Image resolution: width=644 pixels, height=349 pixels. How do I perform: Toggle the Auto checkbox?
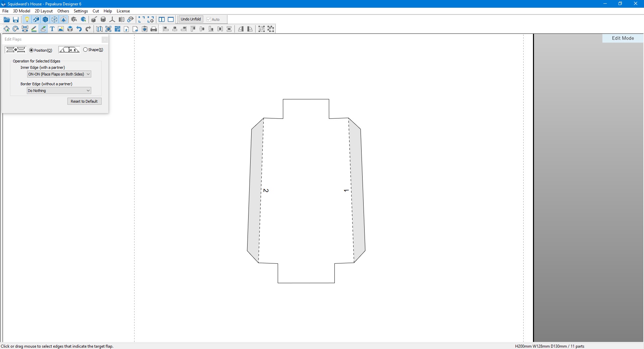[x=209, y=19]
